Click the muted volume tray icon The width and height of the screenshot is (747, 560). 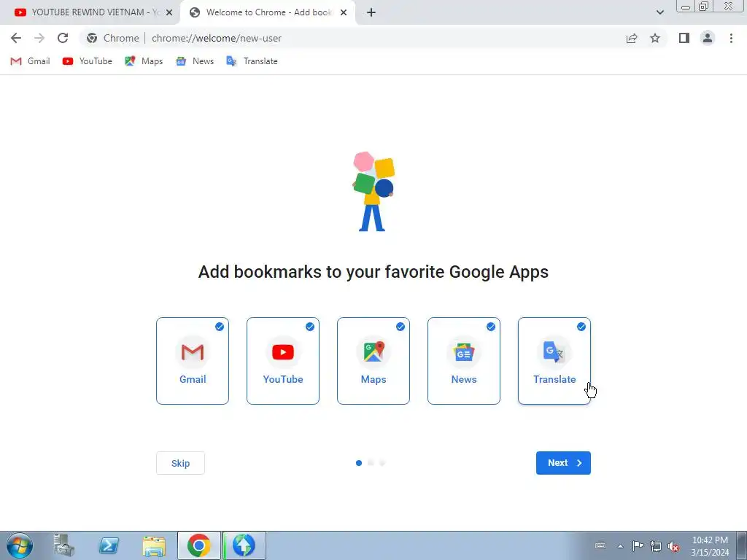pyautogui.click(x=673, y=546)
